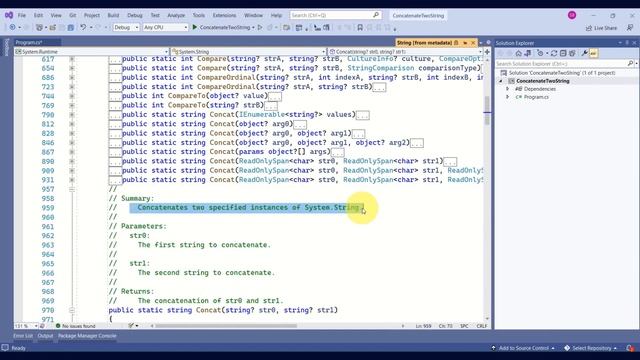
Task: Collapse the Concat method at line 970
Action: coord(72,310)
